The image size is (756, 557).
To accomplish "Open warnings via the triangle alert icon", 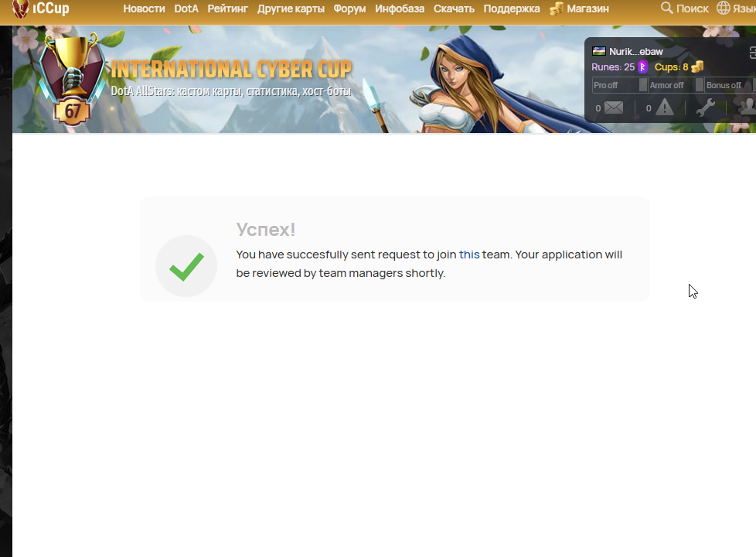I will pyautogui.click(x=665, y=108).
